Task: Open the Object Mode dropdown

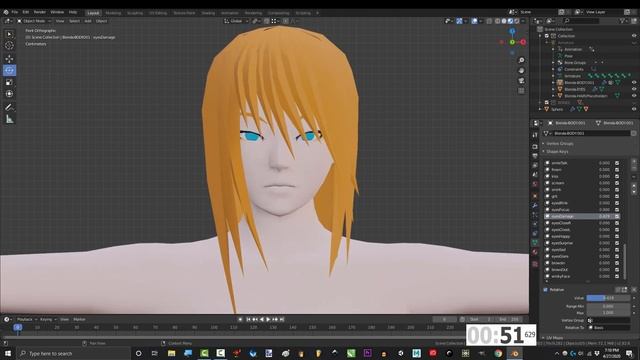Action: point(35,21)
